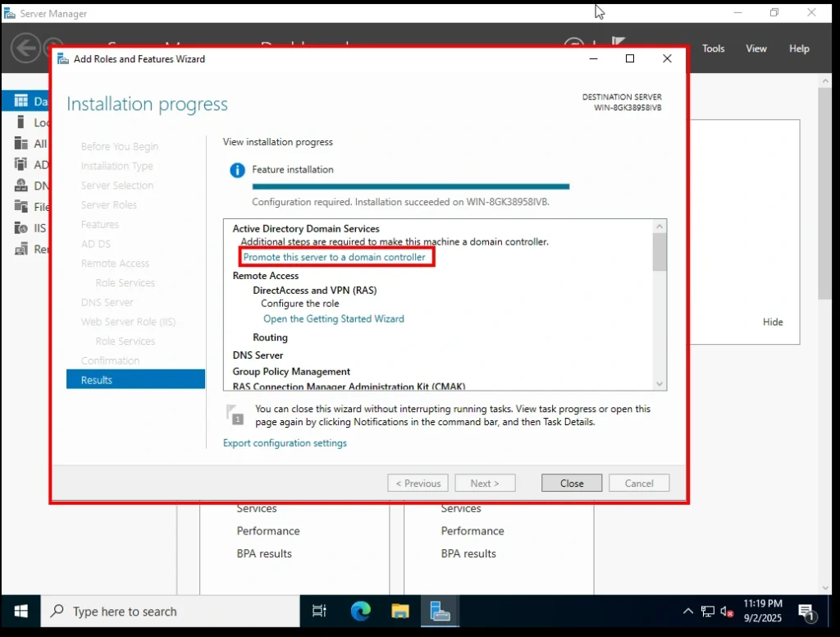Screen dimensions: 840x637
Task: Open the Tools menu
Action: coord(713,48)
